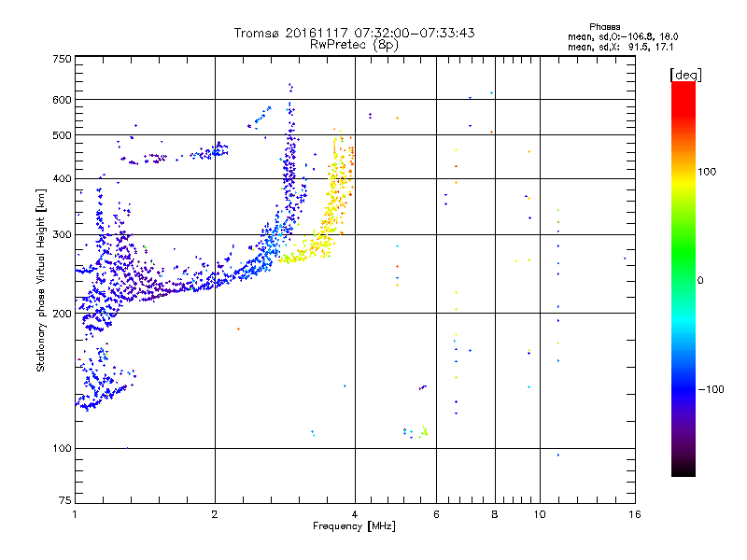Click the Phases statistics heading
Image resolution: width=747 pixels, height=560 pixels.
604,27
